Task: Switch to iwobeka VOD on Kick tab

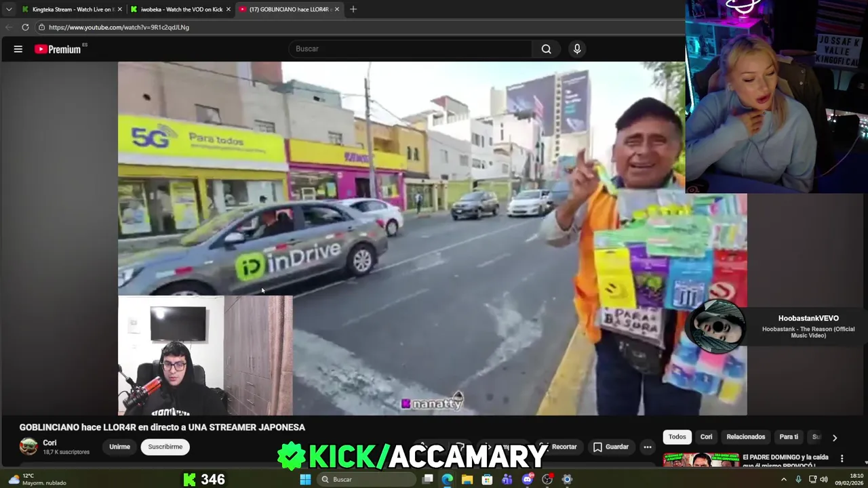Action: pyautogui.click(x=180, y=9)
